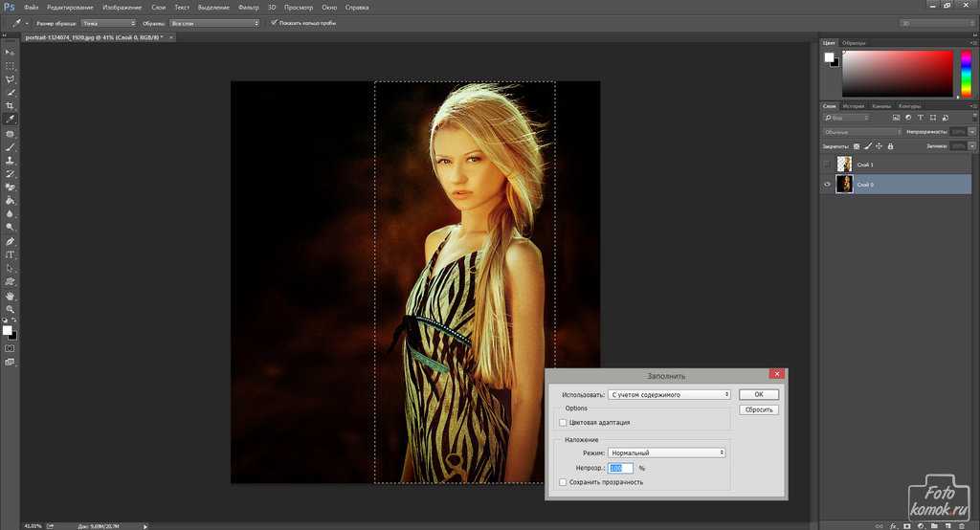980x530 pixels.
Task: Open the tool preset picker arrow
Action: point(27,23)
